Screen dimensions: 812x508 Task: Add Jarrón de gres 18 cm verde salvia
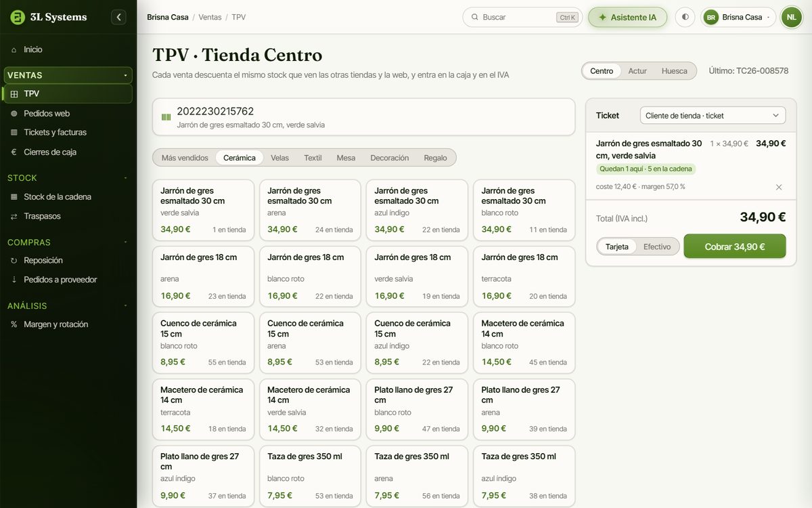click(417, 276)
